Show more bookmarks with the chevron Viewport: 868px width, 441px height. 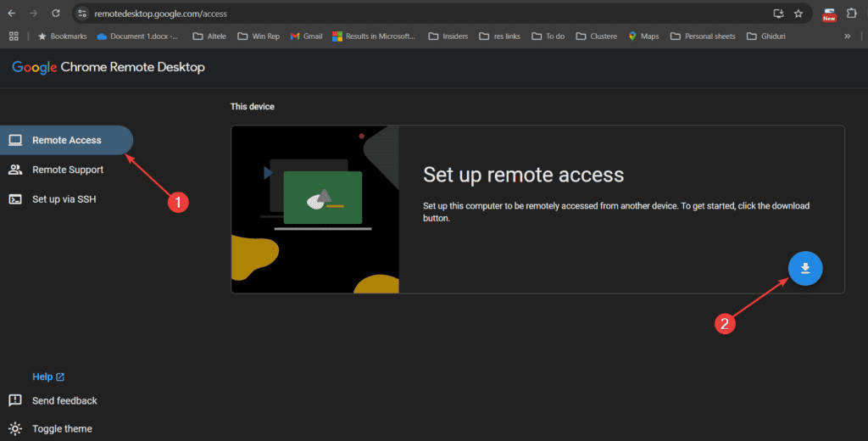coord(847,36)
